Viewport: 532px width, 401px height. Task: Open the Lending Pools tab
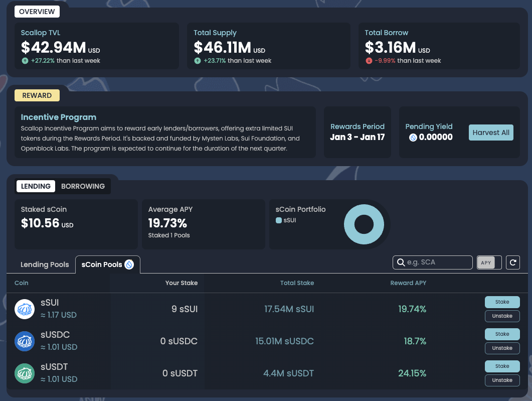click(45, 264)
